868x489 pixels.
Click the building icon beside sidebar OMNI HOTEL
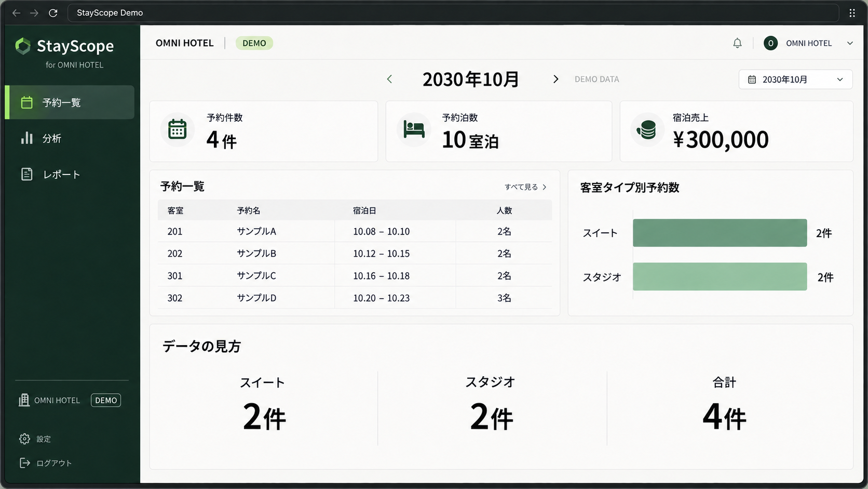click(x=24, y=400)
